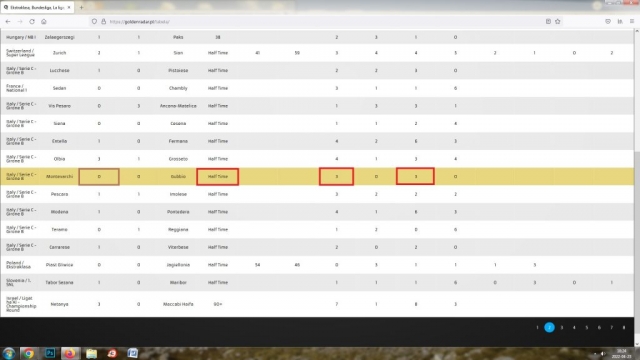Select the Ekstraklasa Bundesliga browser tab
Image resolution: width=640 pixels, height=360 pixels.
pyautogui.click(x=37, y=7)
